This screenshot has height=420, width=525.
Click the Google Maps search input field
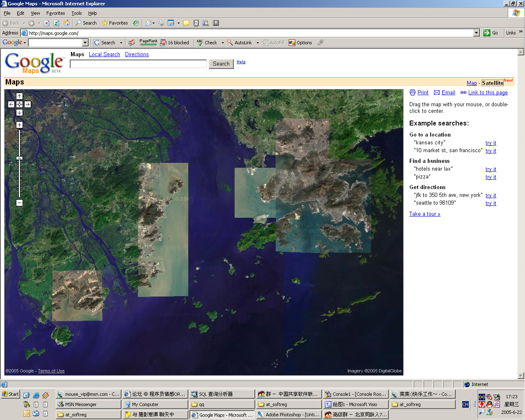tap(138, 64)
